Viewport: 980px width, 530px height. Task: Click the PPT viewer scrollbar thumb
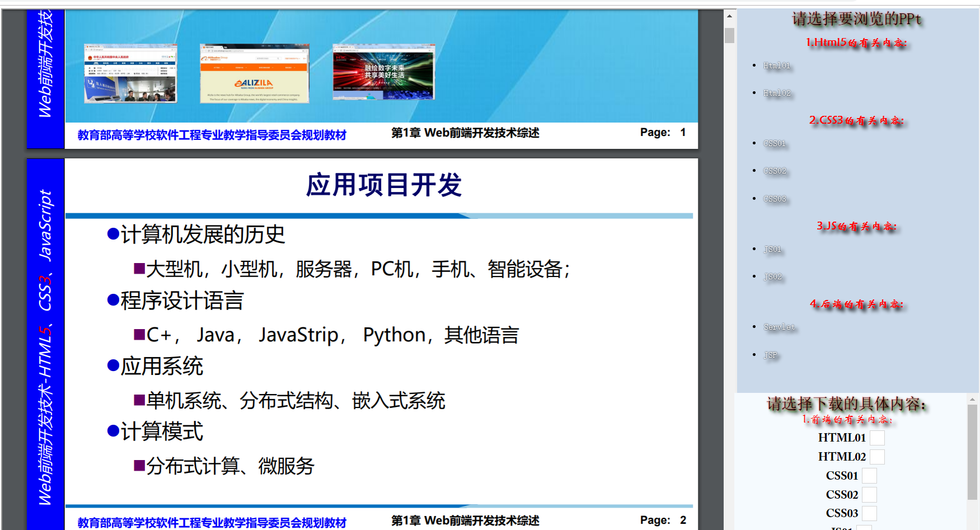point(729,35)
